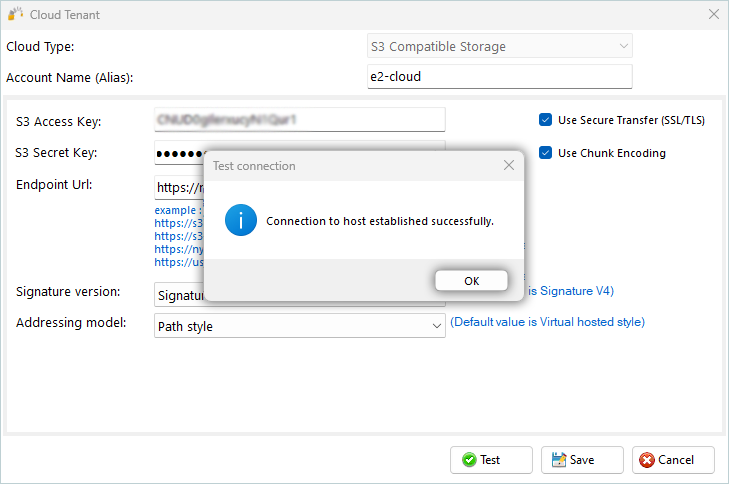Click the Cloud Tenant title bar icon

(15, 14)
